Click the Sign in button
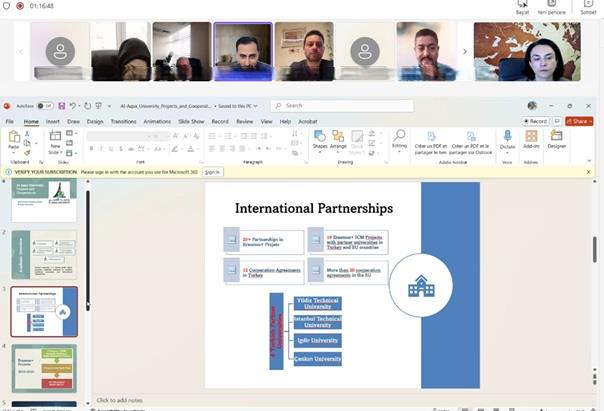 212,172
